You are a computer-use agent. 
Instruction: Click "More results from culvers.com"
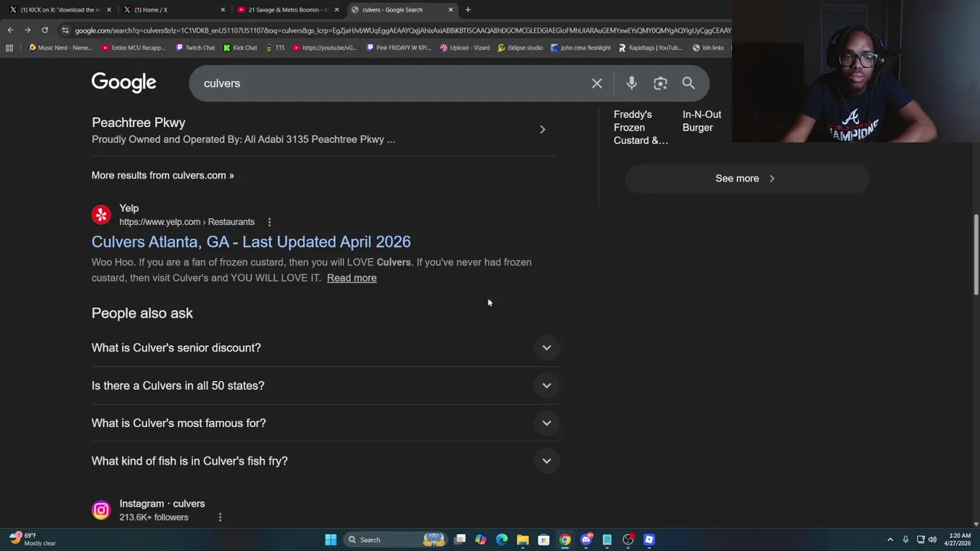pos(162,175)
